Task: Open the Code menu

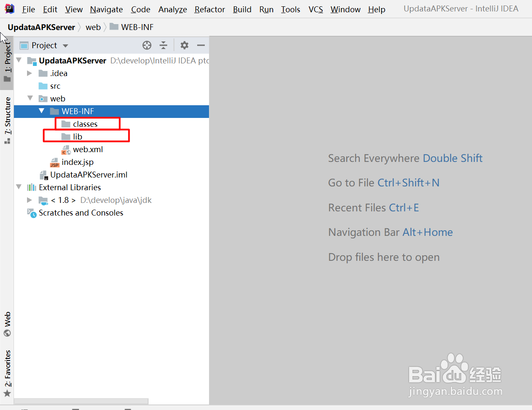Action: pyautogui.click(x=141, y=9)
